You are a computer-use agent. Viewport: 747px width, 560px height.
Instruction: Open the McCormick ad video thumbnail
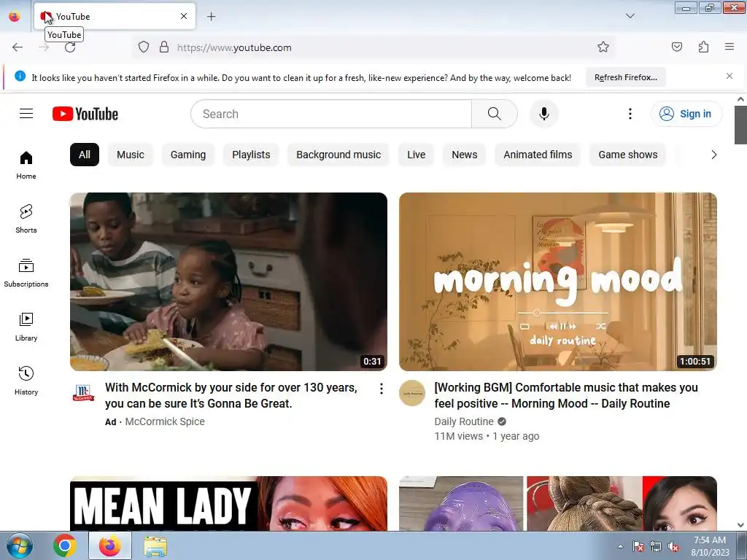[x=228, y=281]
